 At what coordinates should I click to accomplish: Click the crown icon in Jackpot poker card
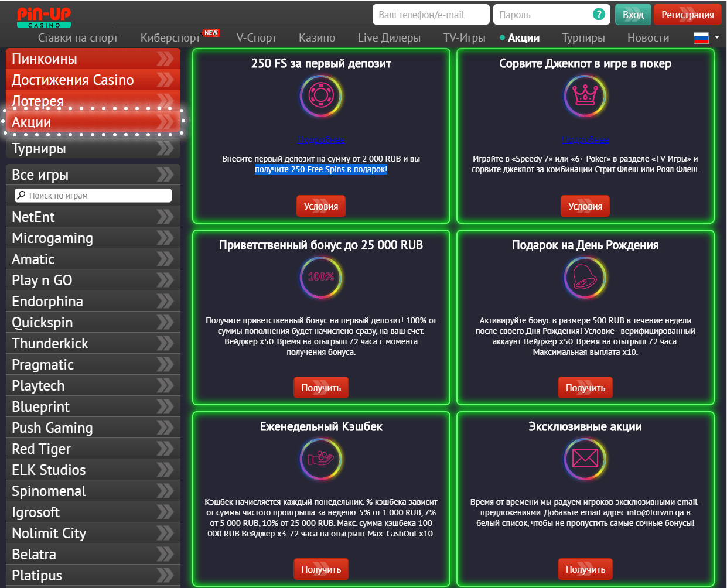pos(585,95)
